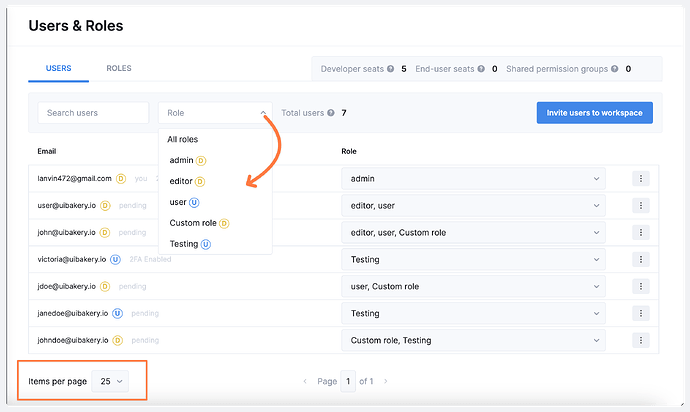Image resolution: width=690 pixels, height=412 pixels.
Task: Open the Items per page dropdown
Action: [x=110, y=381]
